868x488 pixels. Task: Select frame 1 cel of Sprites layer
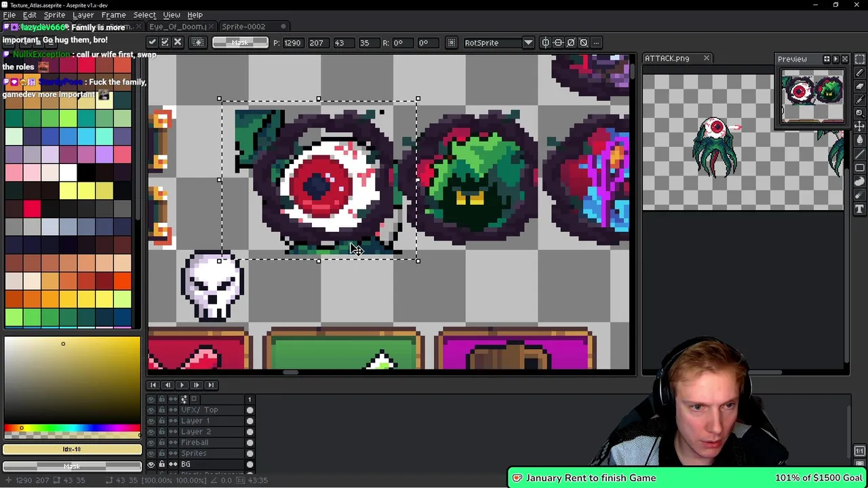click(x=250, y=453)
